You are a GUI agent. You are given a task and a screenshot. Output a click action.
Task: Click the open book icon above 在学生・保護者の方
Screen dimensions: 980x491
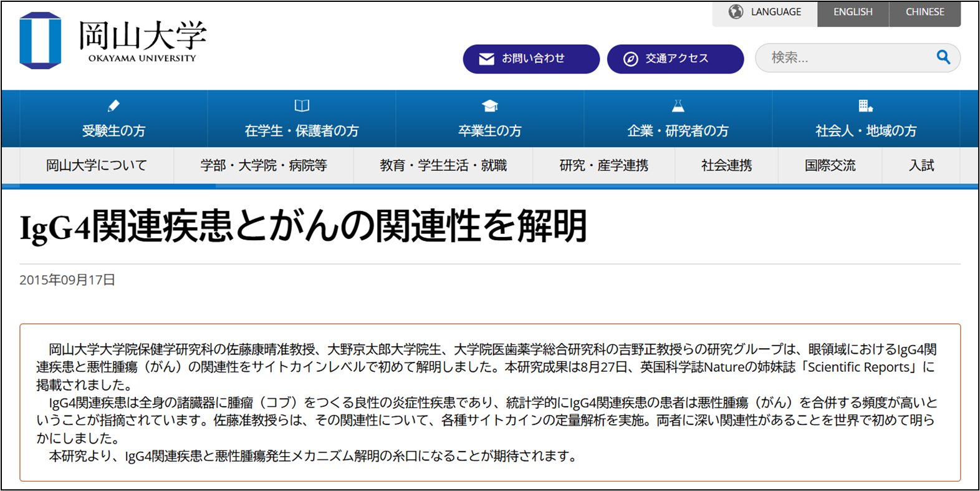302,106
